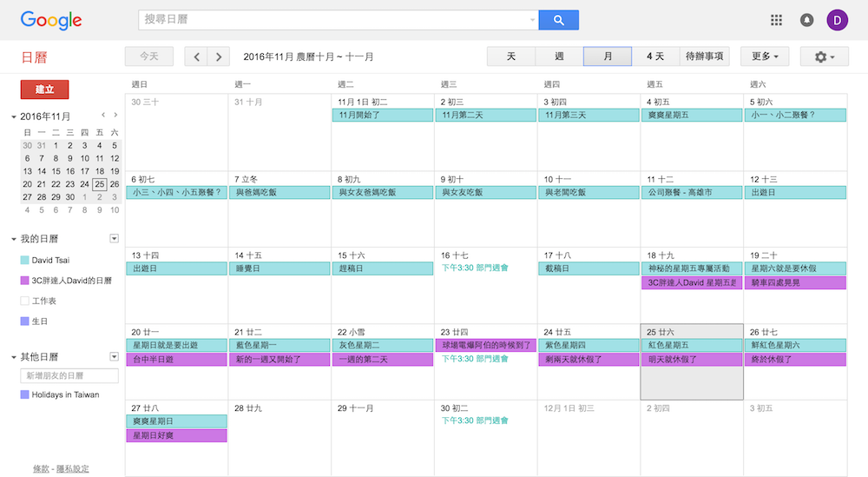Click the red 建立 button
Screen dimensions: 868x477
click(x=44, y=89)
